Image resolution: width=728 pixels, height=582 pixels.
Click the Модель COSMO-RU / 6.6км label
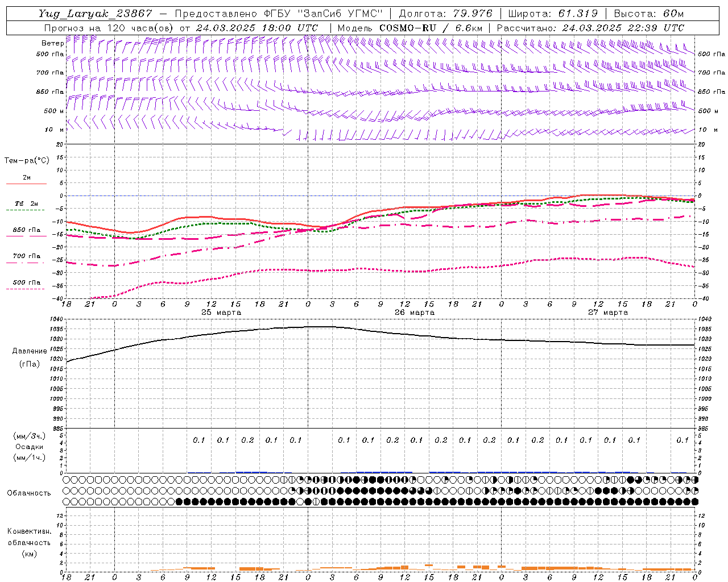click(x=410, y=28)
